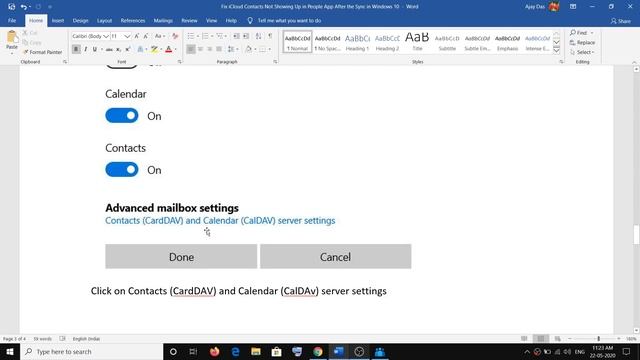Click the Done button in document
This screenshot has width=640, height=360.
coord(181,257)
